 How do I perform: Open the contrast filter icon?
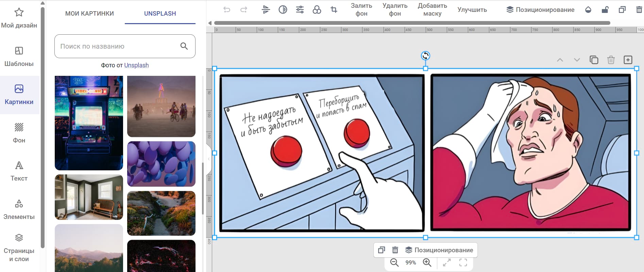click(283, 10)
